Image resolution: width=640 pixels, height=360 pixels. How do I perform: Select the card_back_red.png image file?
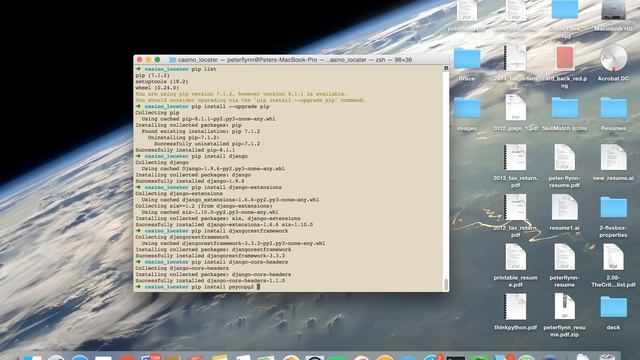pyautogui.click(x=564, y=58)
